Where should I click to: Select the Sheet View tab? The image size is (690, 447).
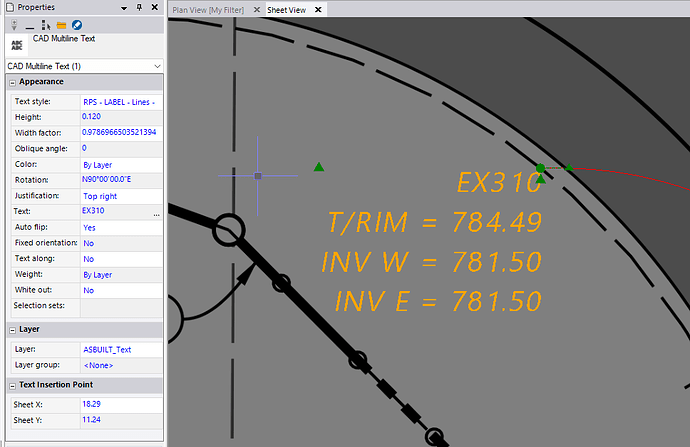(x=286, y=10)
